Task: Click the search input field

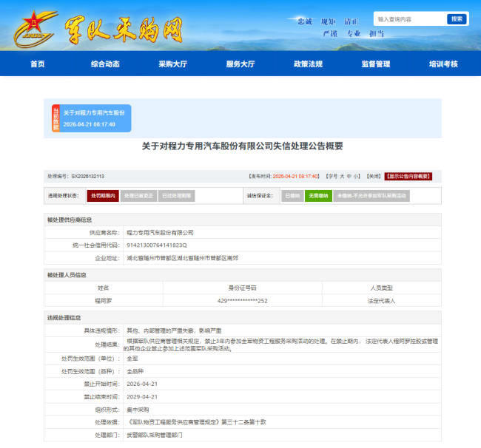Action: (x=411, y=19)
